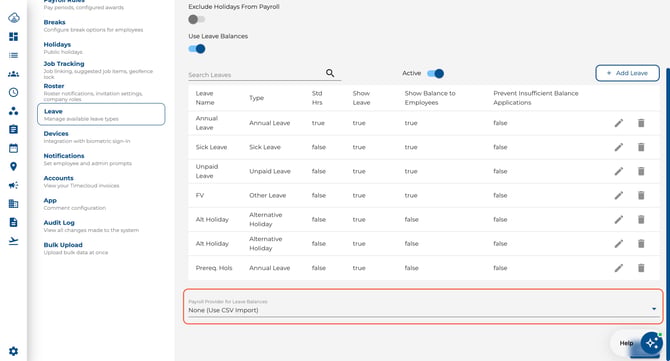670x361 pixels.
Task: Open the megaphone announcements icon in sidebar
Action: [x=13, y=185]
